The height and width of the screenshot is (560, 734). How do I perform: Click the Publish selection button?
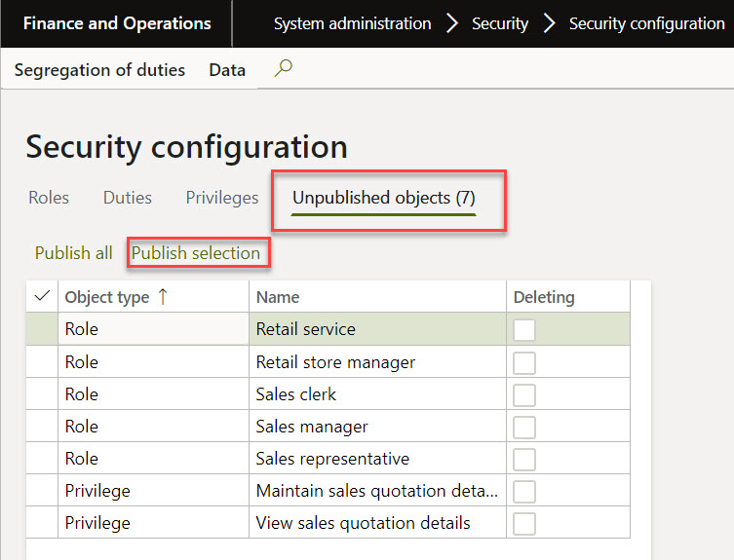tap(196, 253)
